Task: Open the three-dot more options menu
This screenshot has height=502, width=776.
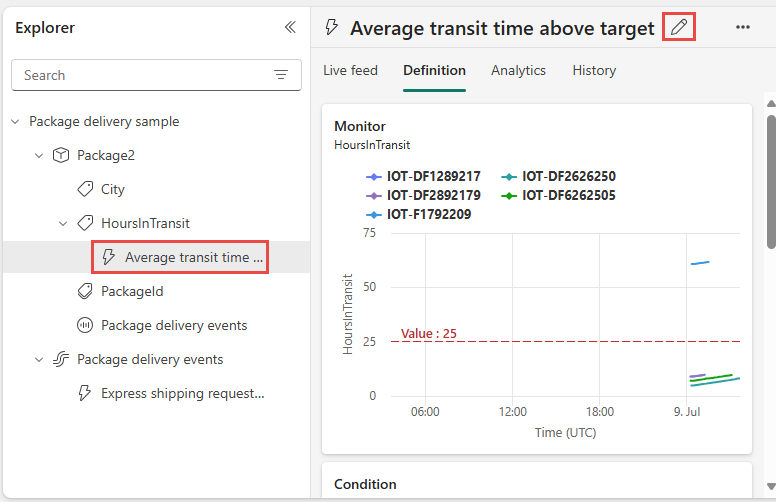Action: [x=742, y=27]
